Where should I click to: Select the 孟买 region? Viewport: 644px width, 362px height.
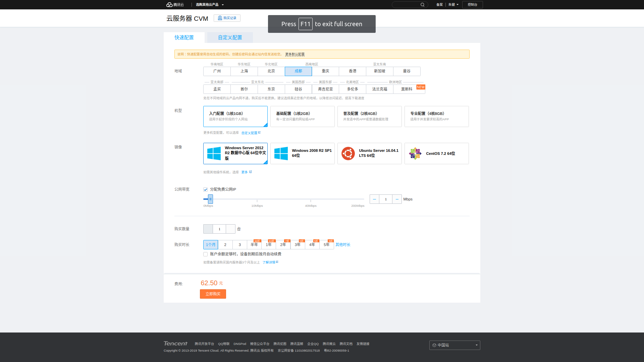coord(217,89)
